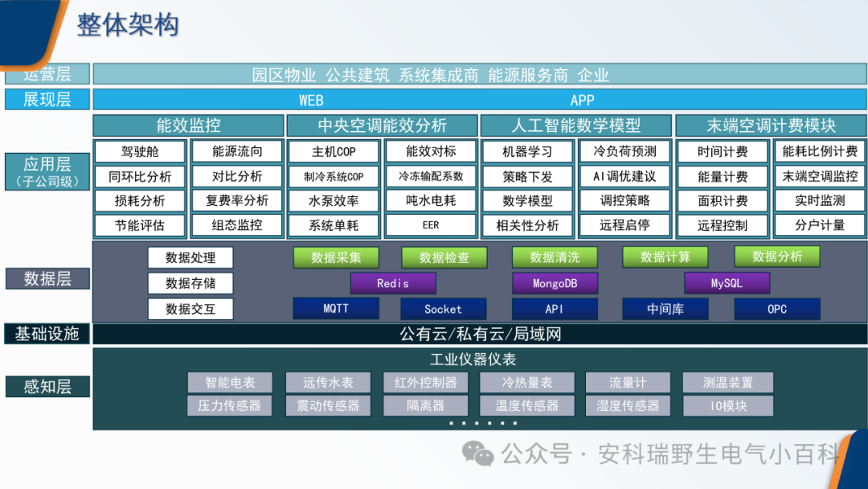Click the 感知层 layer label

(x=47, y=387)
